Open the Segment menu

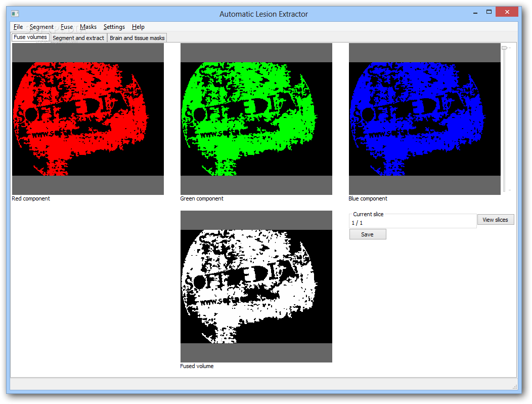[41, 27]
